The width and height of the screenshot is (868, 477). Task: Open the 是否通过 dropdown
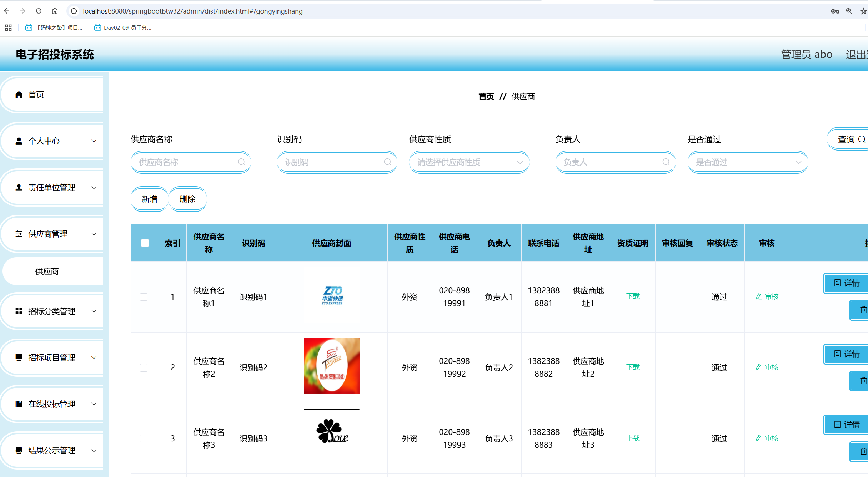pyautogui.click(x=748, y=162)
